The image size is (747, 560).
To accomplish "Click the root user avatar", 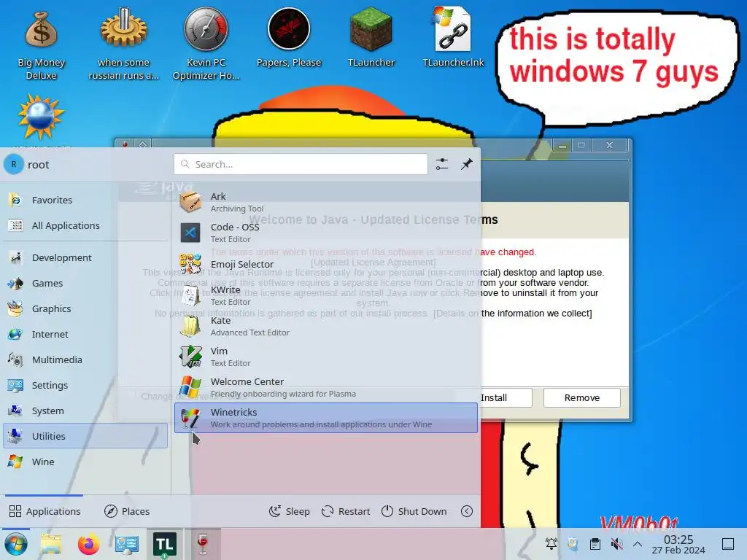I will point(13,164).
